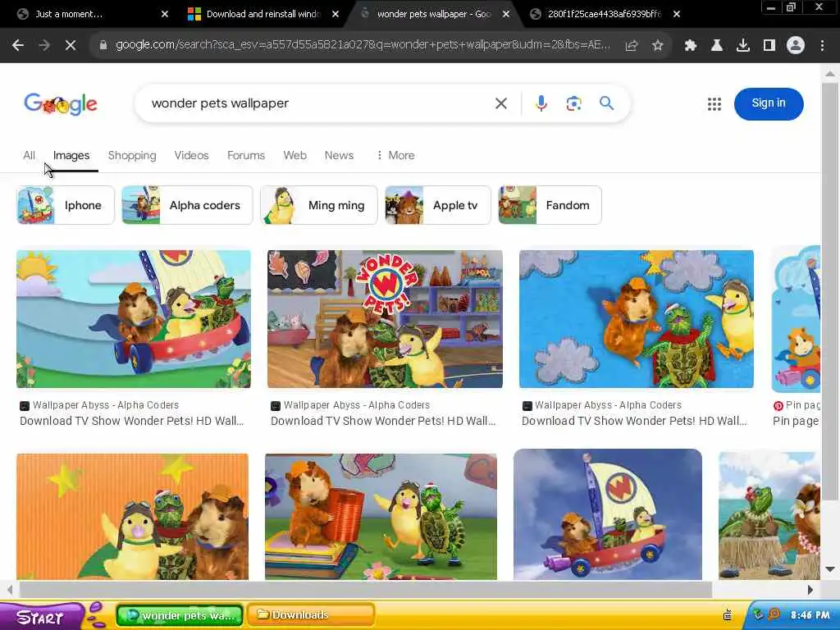Switch to the '280f1f25cae4438af6939bff' tab
The width and height of the screenshot is (840, 630).
605,14
